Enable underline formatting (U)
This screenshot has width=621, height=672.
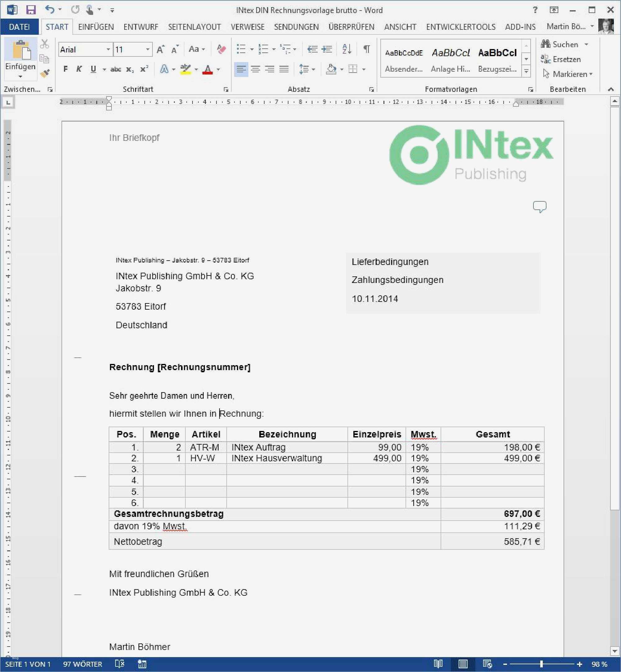(93, 69)
